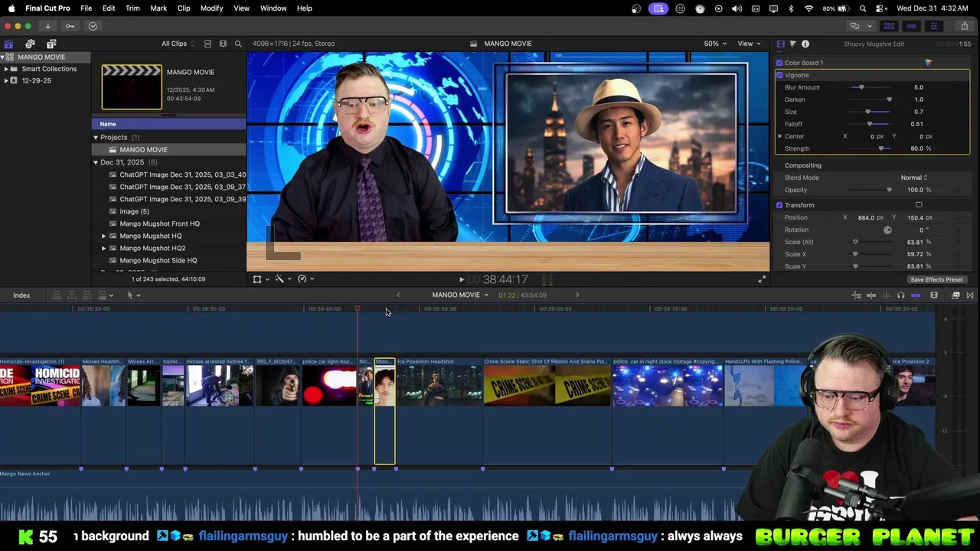
Task: Open timeline clip appearance filmstrip icon
Action: click(934, 295)
